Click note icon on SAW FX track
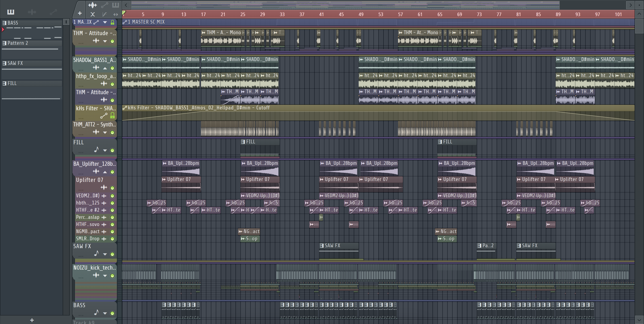Screen dimensions: 644x324 tap(96, 254)
